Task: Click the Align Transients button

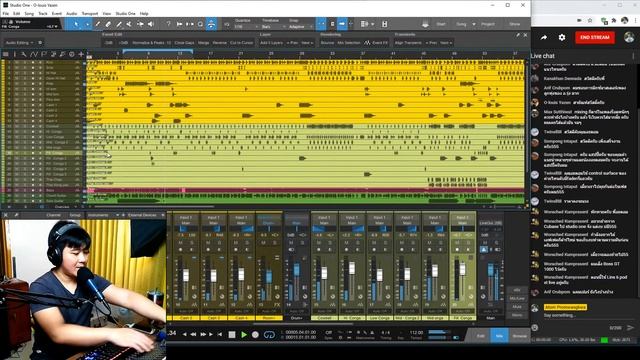Action: pos(408,42)
